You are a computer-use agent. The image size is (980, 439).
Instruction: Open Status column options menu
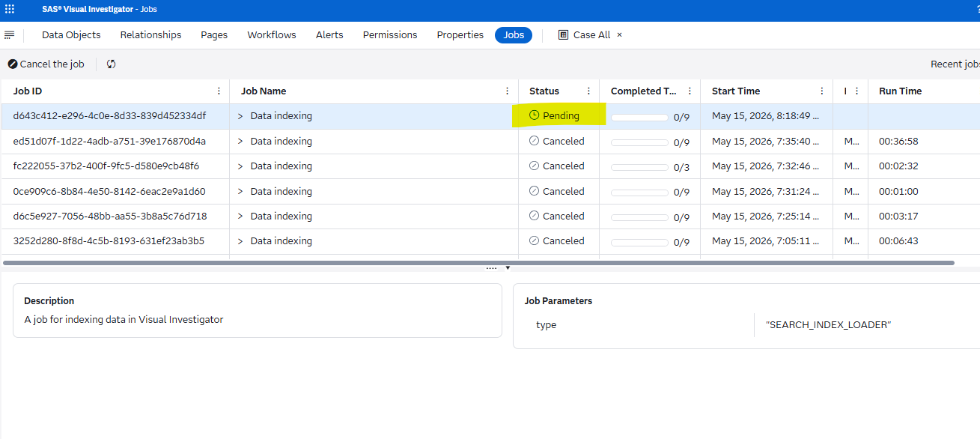pyautogui.click(x=588, y=91)
